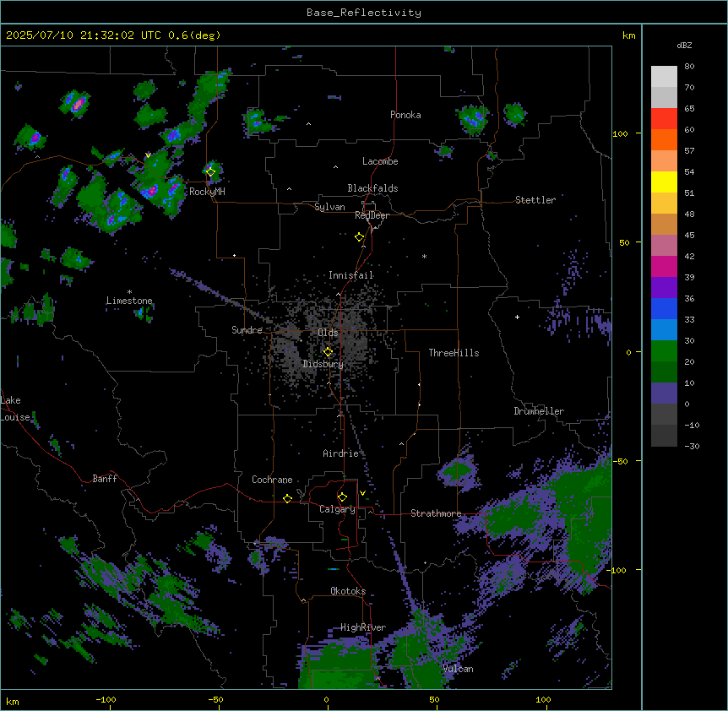The width and height of the screenshot is (728, 711).
Task: Click the yellow v marker northwest of RockyMH
Action: tap(148, 155)
